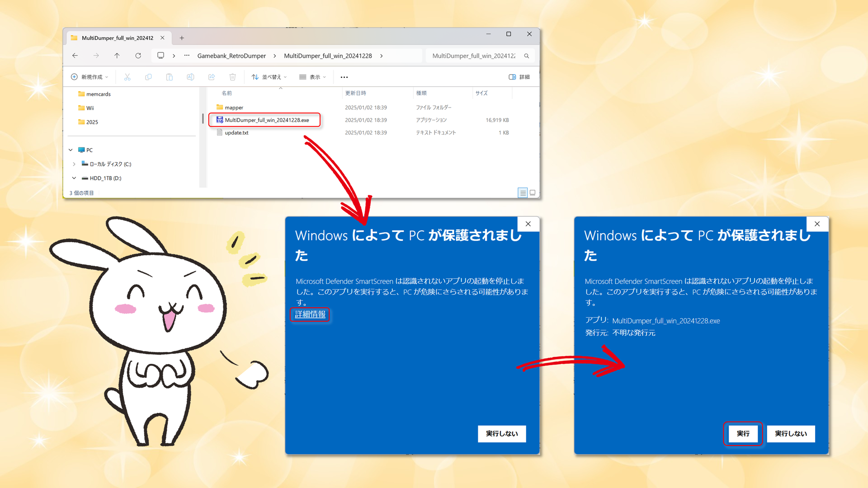Open the 新規作成 dropdown

[90, 77]
